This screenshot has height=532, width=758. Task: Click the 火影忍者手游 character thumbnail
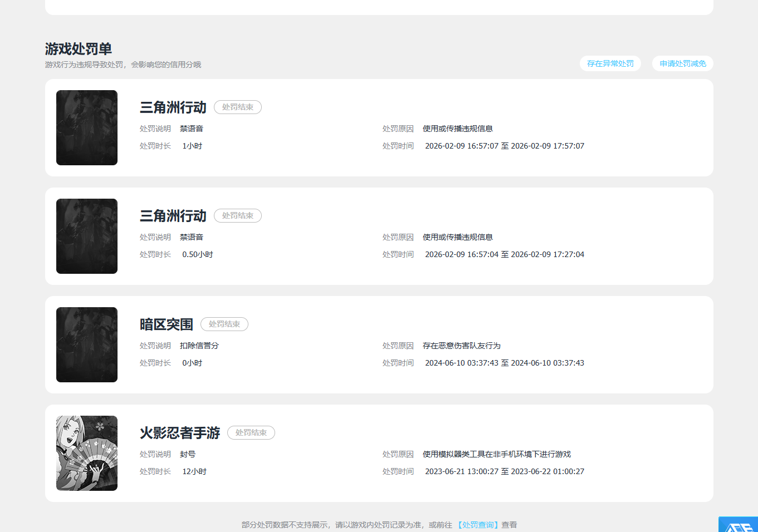pos(87,453)
